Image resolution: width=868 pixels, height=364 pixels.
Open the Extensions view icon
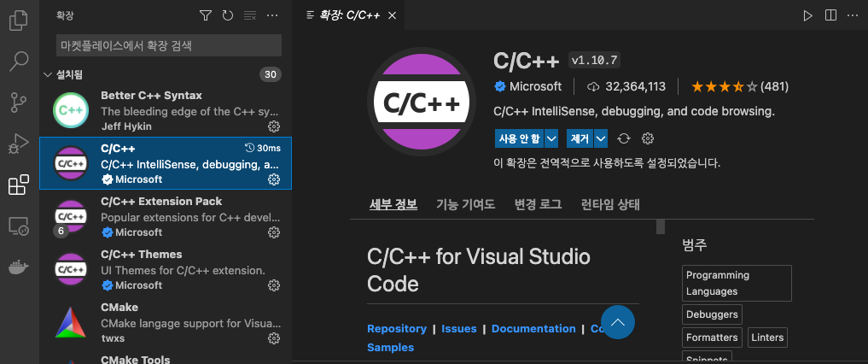tap(19, 185)
